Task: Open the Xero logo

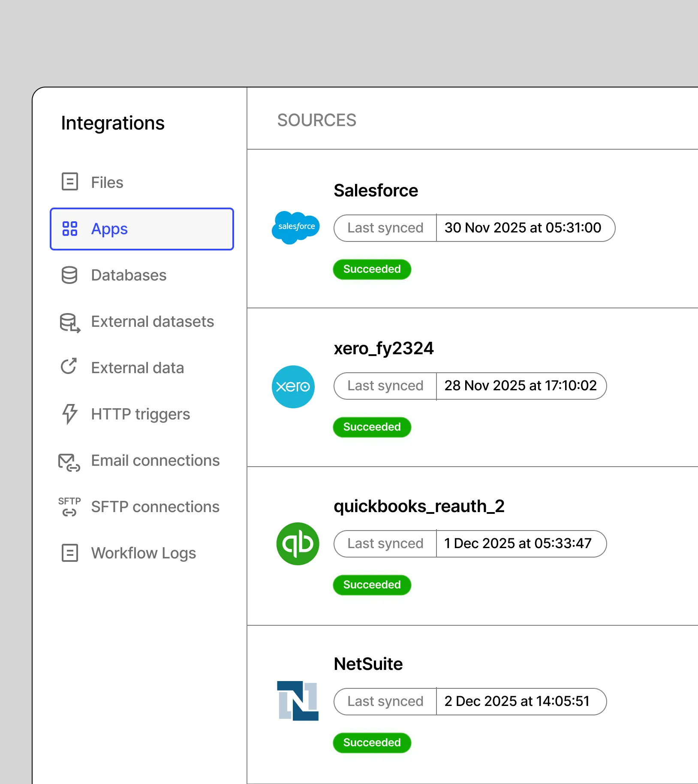Action: (293, 386)
